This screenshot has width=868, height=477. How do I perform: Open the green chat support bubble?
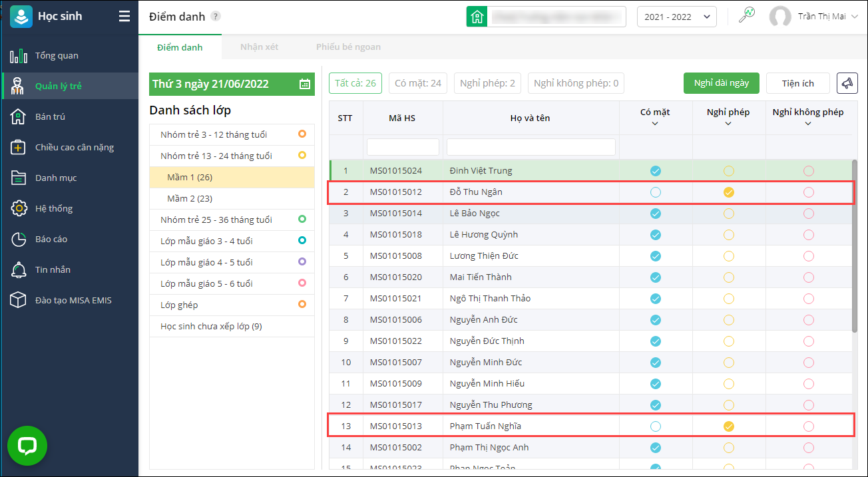point(27,445)
